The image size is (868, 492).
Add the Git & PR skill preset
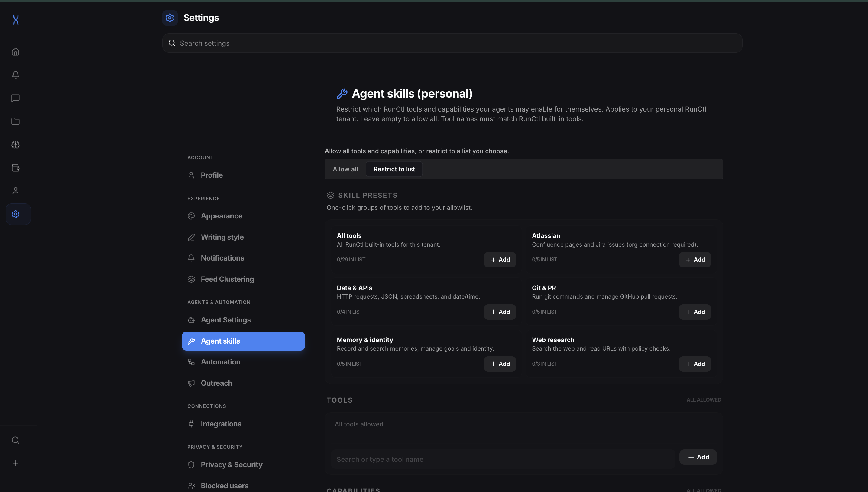pos(695,312)
